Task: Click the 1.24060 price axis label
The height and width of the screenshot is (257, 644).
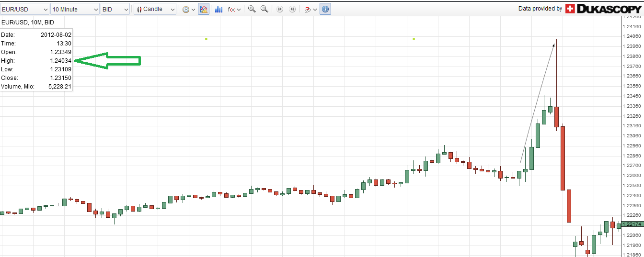Action: (x=632, y=36)
